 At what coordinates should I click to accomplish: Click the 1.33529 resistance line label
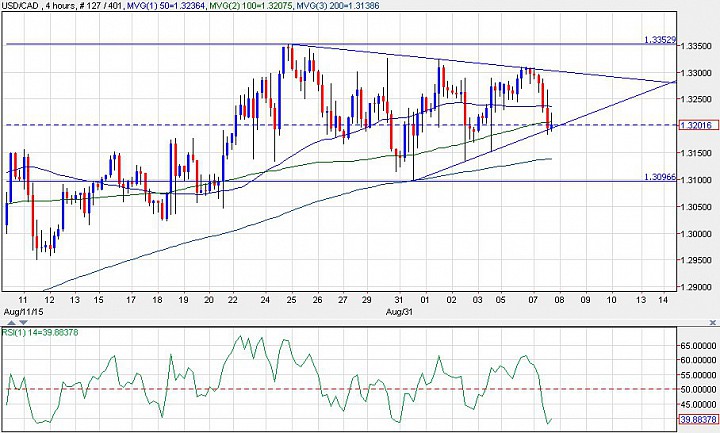click(x=660, y=40)
